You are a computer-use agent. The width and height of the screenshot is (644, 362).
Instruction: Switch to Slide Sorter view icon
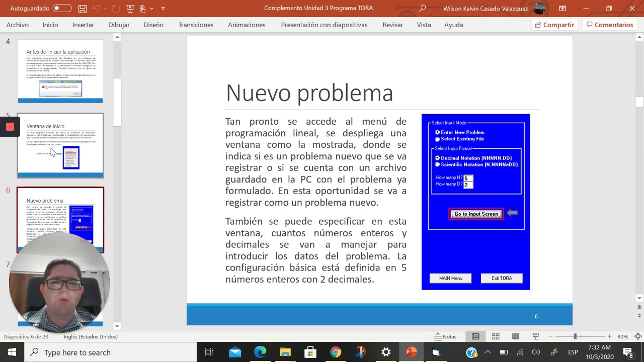(496, 336)
